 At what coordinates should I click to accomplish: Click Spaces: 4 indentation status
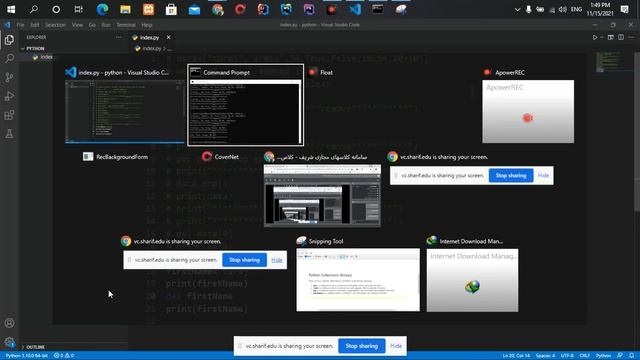pos(545,356)
